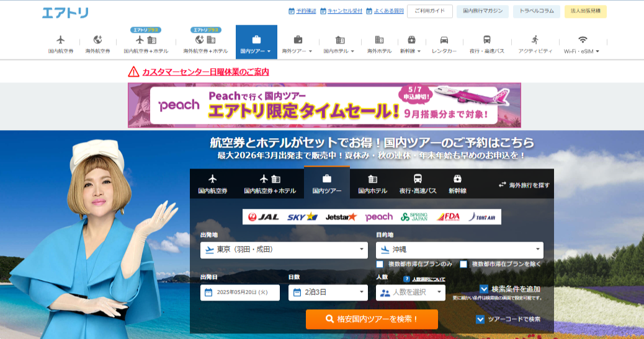Open 海外航空券 globe icon in navigation
The width and height of the screenshot is (644, 339).
(x=97, y=40)
